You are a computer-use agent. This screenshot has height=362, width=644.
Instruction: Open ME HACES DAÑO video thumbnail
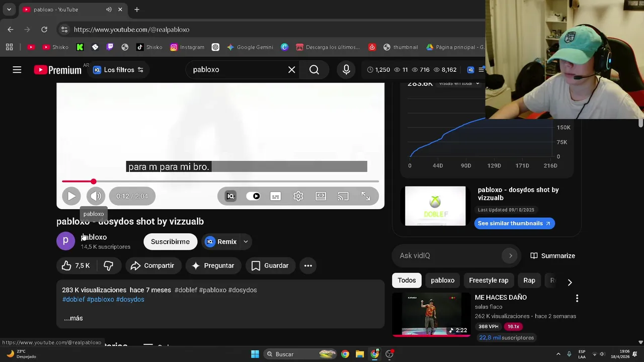(431, 315)
